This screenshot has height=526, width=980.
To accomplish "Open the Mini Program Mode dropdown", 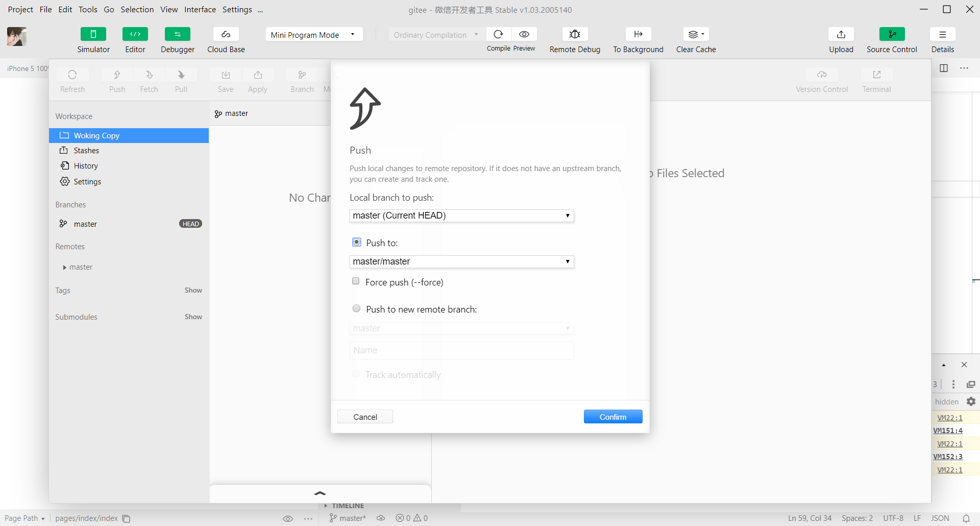I will 314,34.
